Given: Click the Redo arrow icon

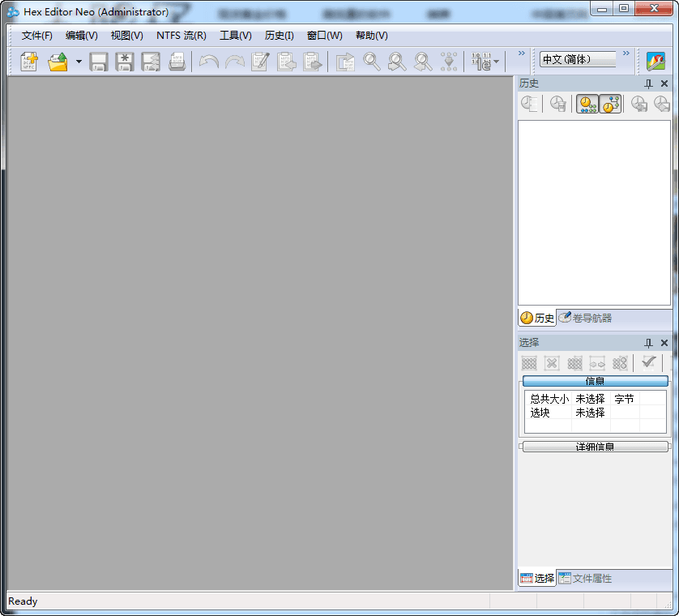Looking at the screenshot, I should 234,62.
